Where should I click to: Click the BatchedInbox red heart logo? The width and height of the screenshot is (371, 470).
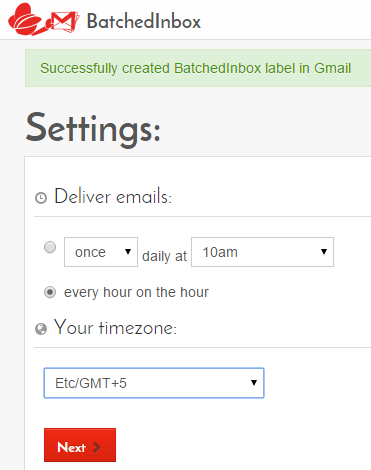point(25,20)
